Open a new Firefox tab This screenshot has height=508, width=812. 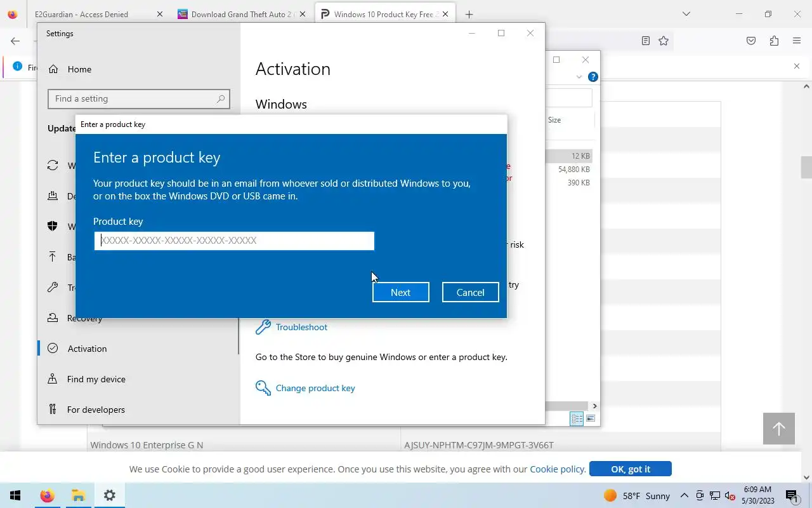(469, 14)
